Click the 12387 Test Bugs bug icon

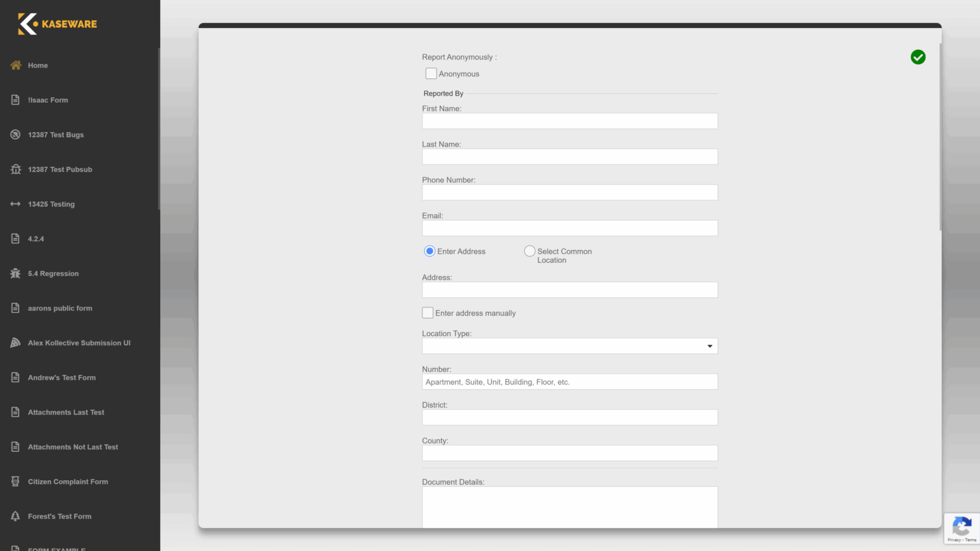pos(15,135)
